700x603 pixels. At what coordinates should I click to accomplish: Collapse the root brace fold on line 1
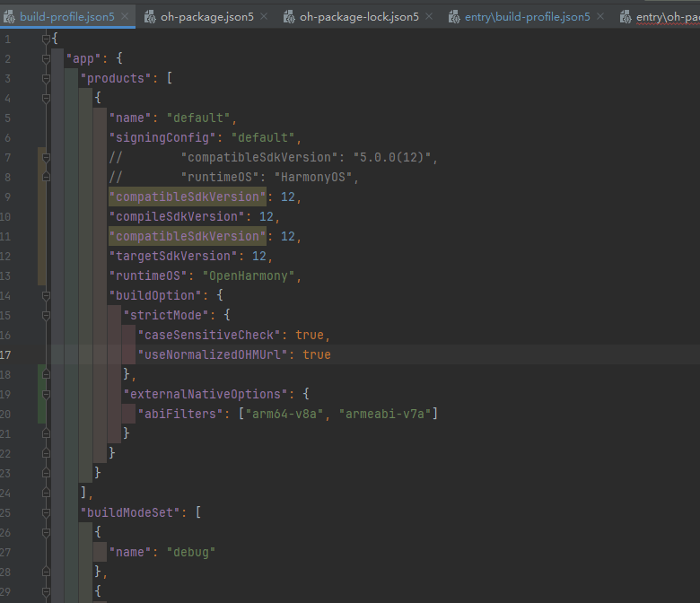coord(46,39)
